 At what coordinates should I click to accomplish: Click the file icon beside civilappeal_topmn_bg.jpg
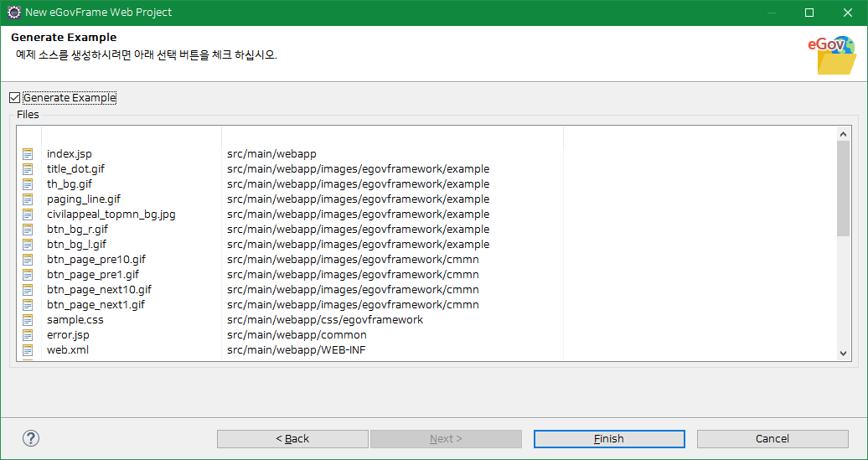28,214
